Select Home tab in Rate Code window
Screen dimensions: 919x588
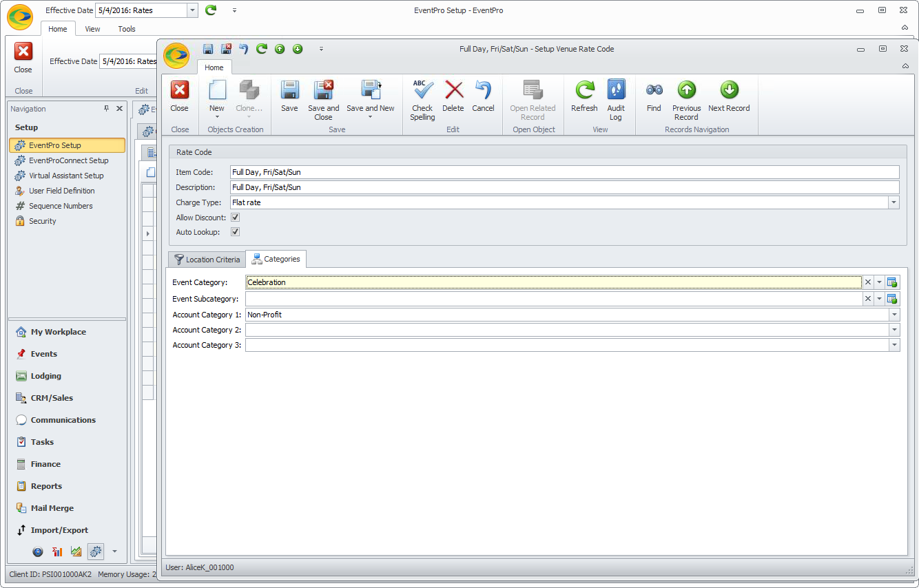[x=214, y=67]
